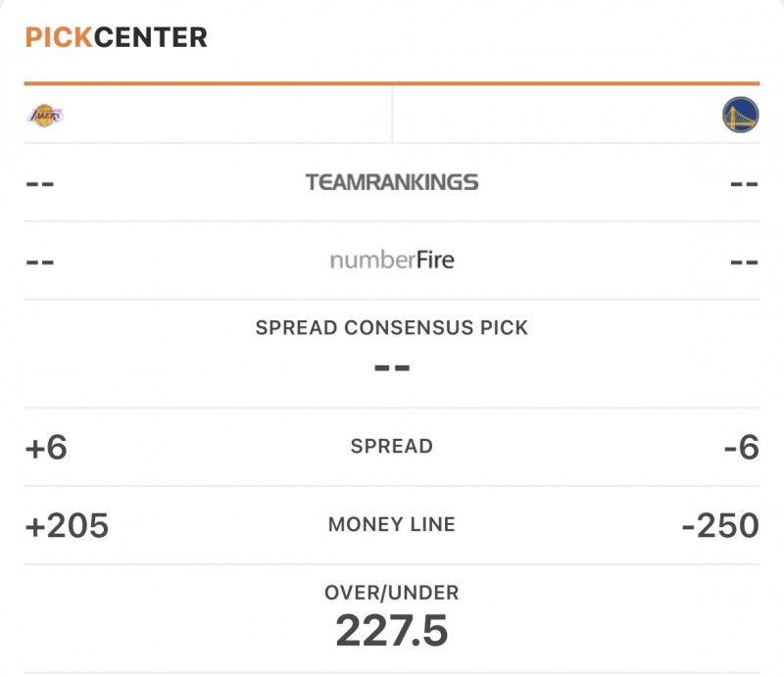
Task: Click Warriors TeamRankings dash placeholder
Action: click(x=745, y=183)
